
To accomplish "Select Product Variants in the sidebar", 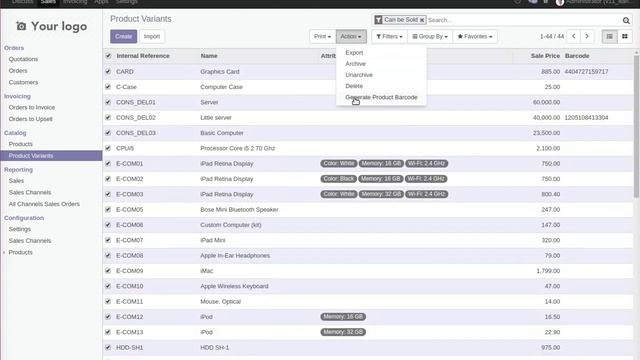I will pos(51,156).
